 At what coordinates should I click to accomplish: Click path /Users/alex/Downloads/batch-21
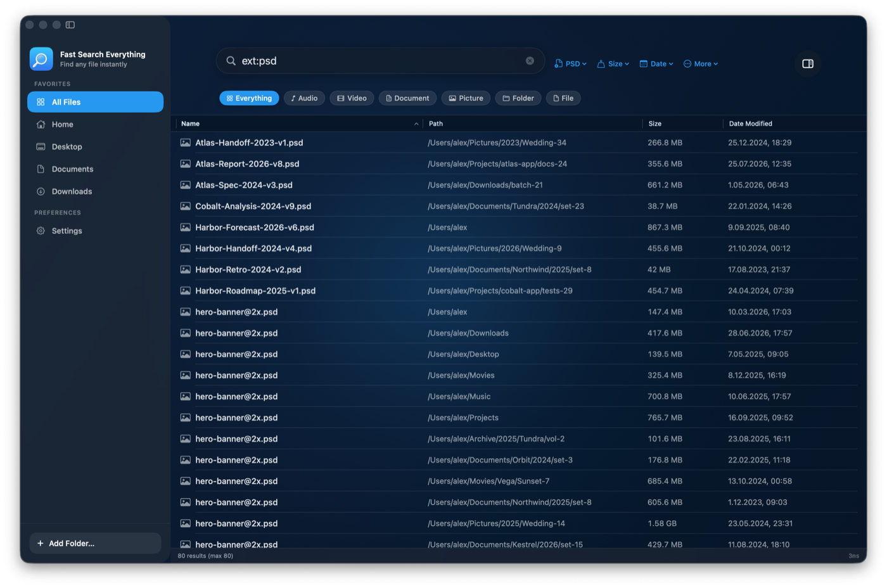(485, 185)
